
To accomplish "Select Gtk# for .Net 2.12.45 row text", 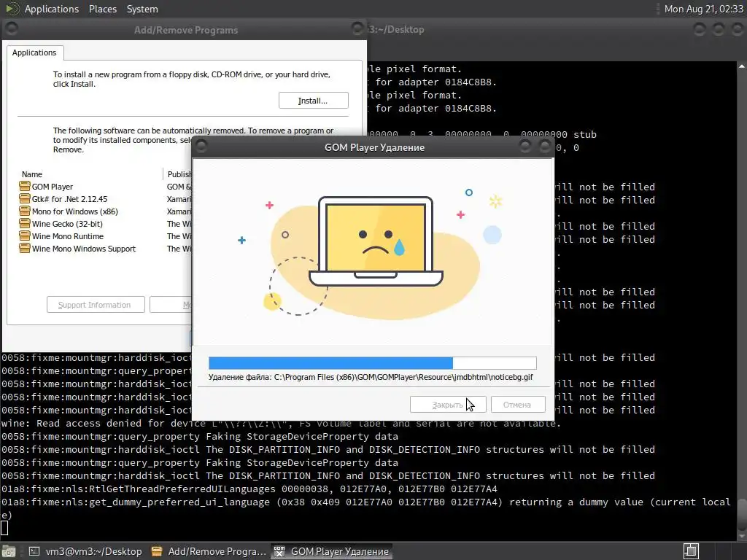I will (69, 199).
